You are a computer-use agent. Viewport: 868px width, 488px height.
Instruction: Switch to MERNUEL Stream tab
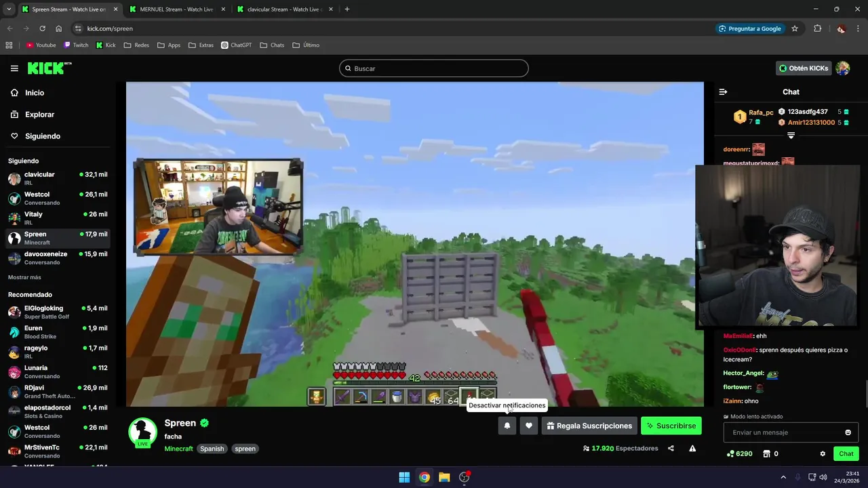[x=176, y=9]
